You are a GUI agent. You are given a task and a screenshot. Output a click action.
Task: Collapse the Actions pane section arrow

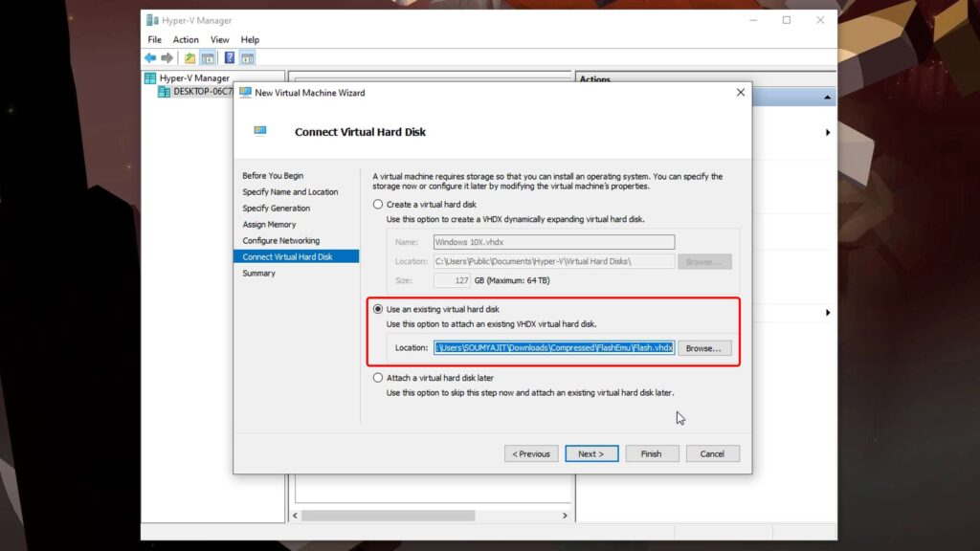(x=827, y=98)
